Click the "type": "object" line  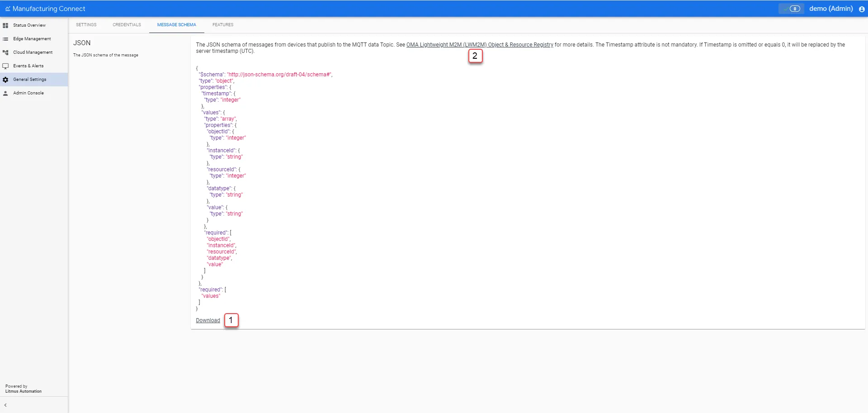(x=217, y=81)
